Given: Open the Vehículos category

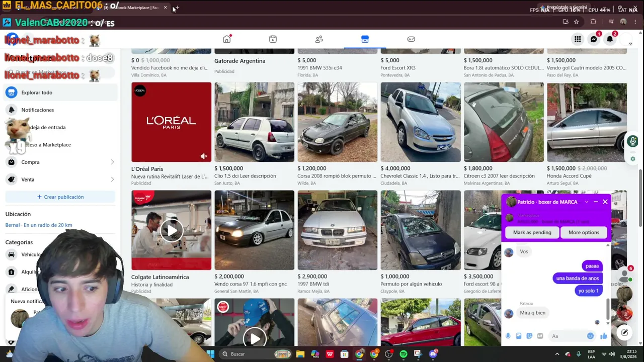Looking at the screenshot, I should pyautogui.click(x=31, y=254).
